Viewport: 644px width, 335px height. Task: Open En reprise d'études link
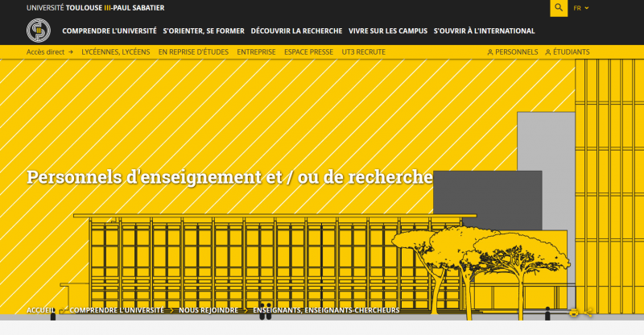(x=193, y=52)
